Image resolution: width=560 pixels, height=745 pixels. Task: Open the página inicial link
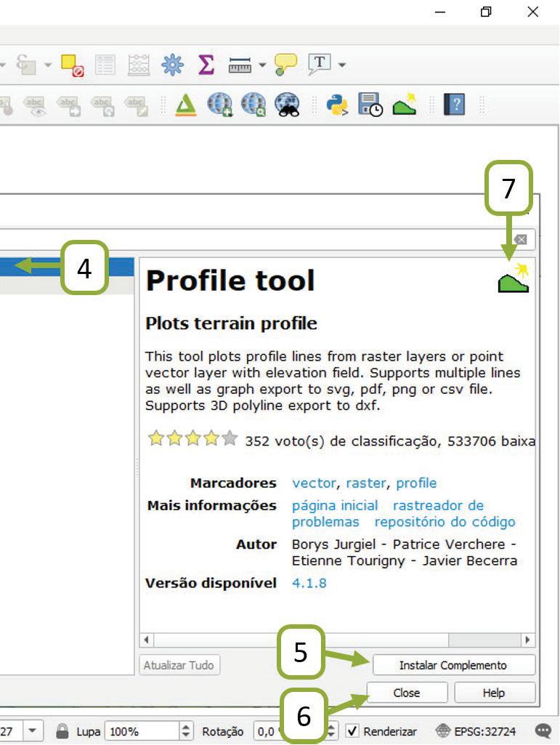click(335, 506)
